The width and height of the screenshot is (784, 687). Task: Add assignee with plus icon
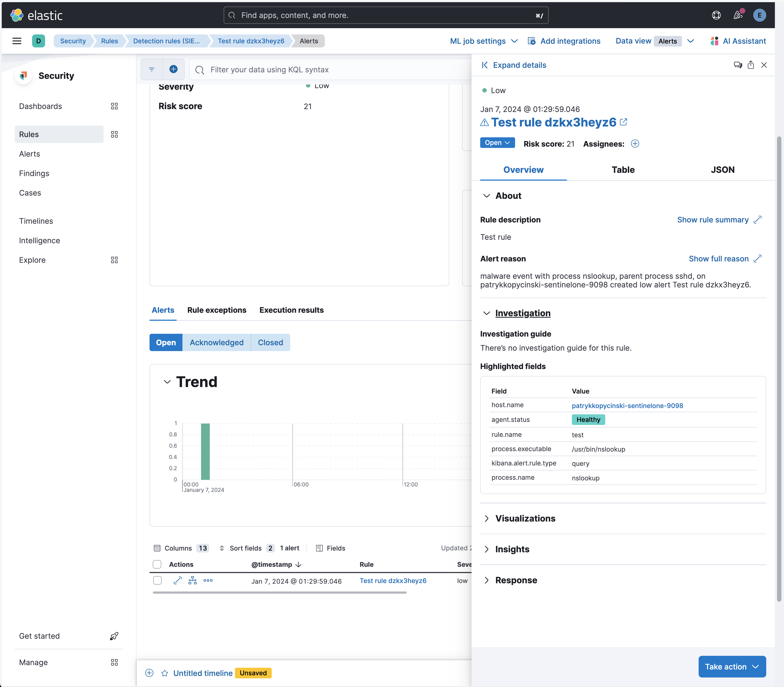pyautogui.click(x=635, y=144)
